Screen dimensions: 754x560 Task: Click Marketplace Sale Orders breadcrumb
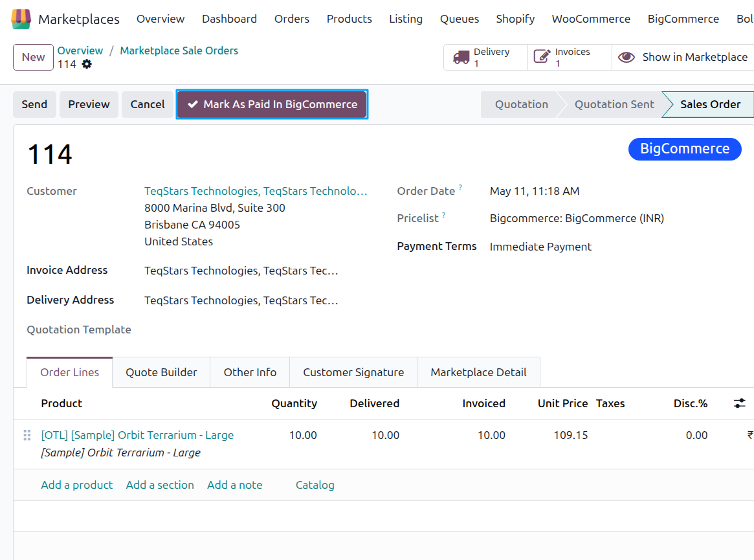(179, 50)
